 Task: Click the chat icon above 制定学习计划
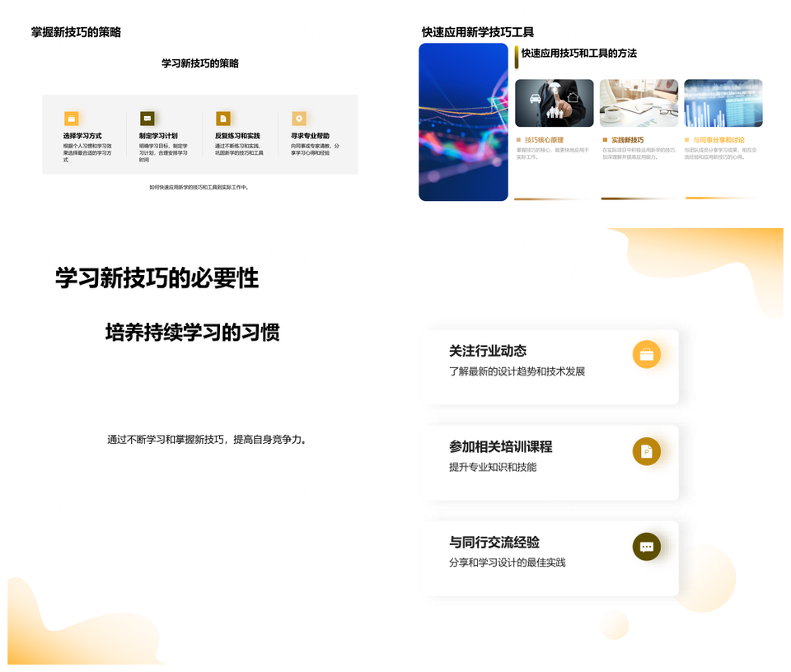(x=147, y=119)
